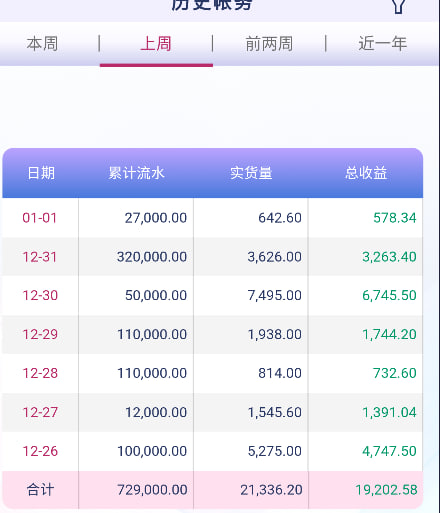
Task: Open the 01-01 date entry
Action: coord(40,218)
